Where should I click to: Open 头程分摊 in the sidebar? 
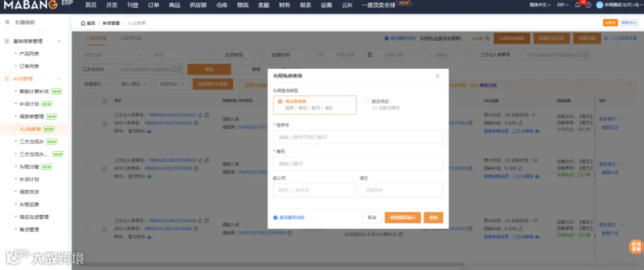29,166
